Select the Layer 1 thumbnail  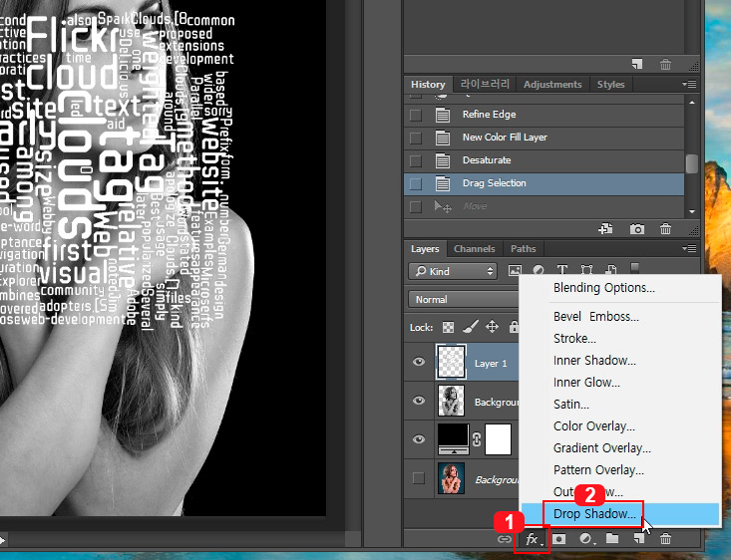451,362
